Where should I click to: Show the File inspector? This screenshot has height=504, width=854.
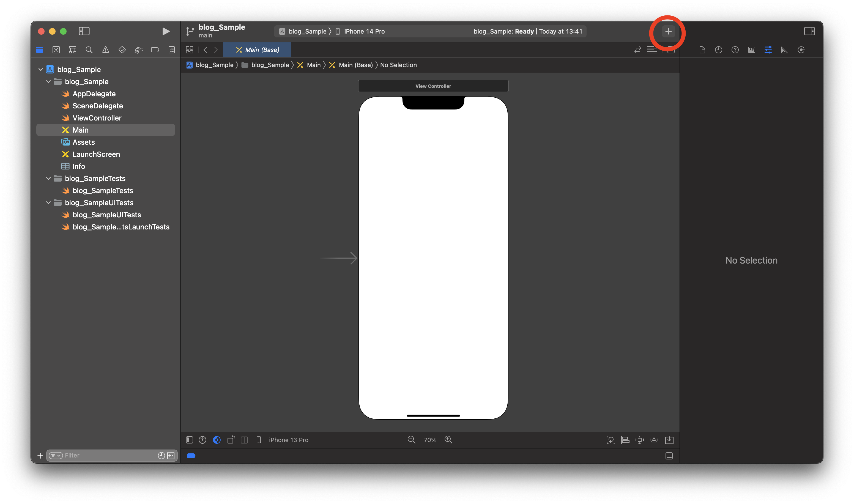click(x=702, y=50)
